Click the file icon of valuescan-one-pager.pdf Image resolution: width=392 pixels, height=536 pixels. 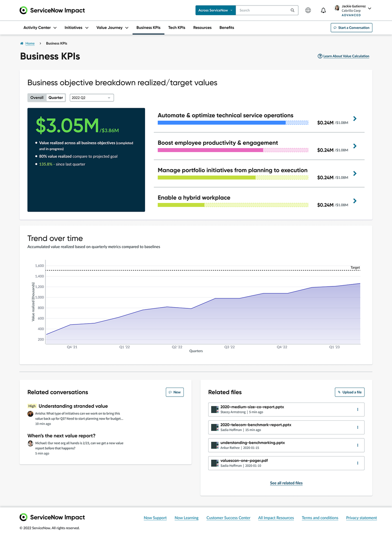pyautogui.click(x=215, y=463)
